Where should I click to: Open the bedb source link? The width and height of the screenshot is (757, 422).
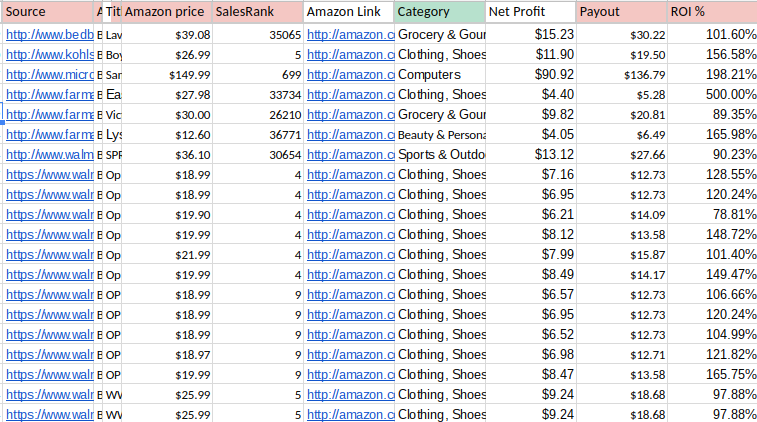coord(50,34)
